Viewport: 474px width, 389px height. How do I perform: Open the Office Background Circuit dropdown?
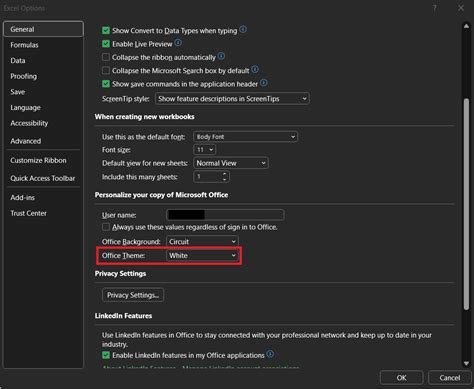click(202, 241)
